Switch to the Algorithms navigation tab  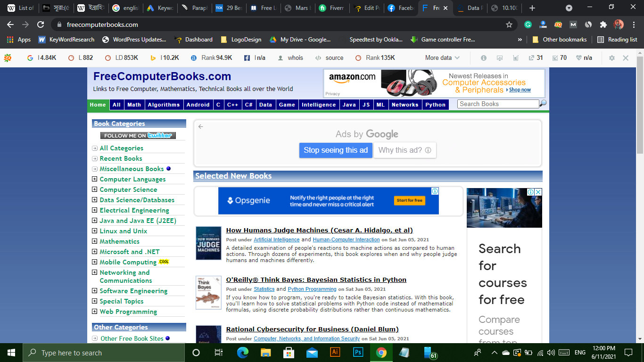[x=164, y=105]
